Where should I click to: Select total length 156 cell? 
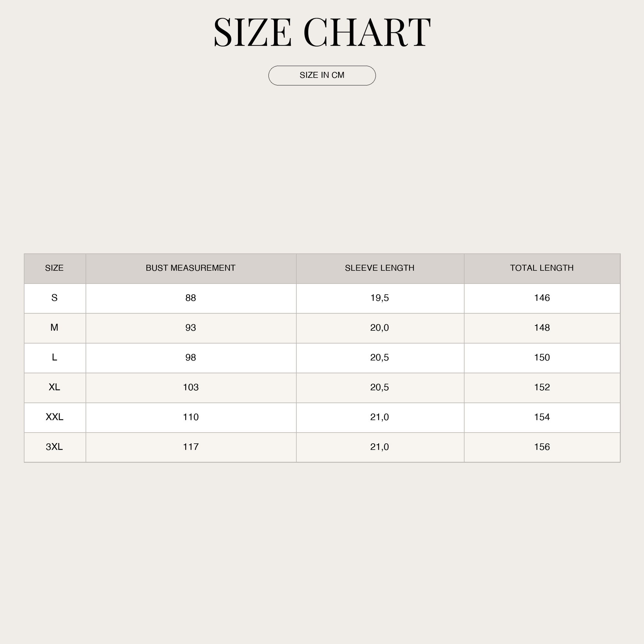tap(542, 447)
